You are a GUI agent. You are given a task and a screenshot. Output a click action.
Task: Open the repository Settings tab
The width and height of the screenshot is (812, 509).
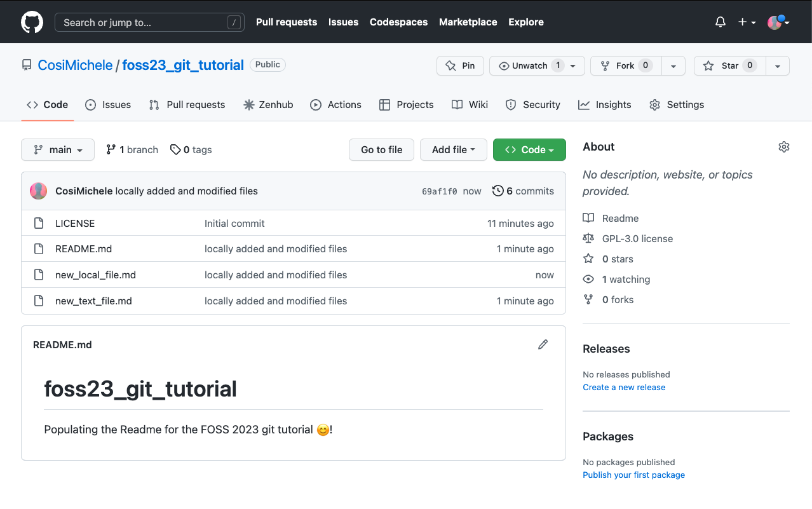click(677, 105)
